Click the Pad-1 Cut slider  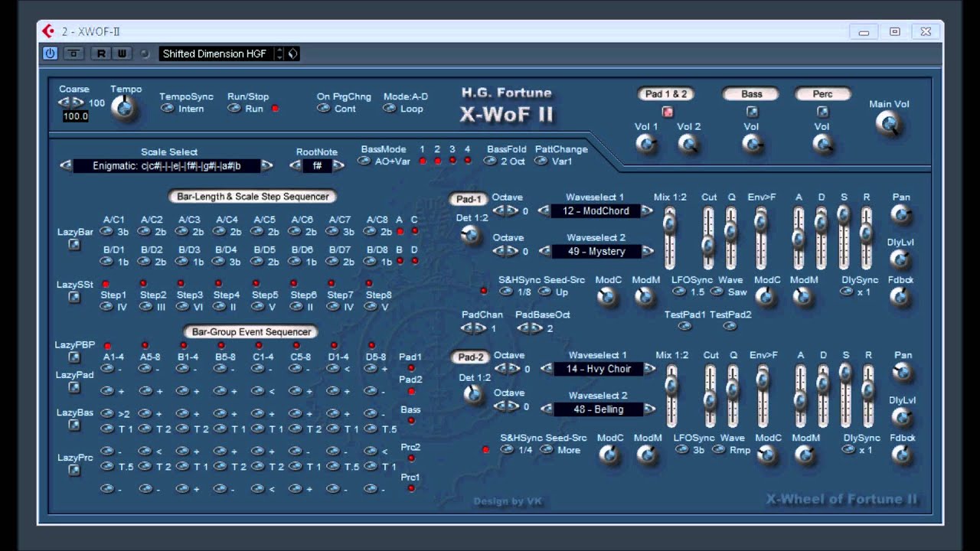click(708, 237)
